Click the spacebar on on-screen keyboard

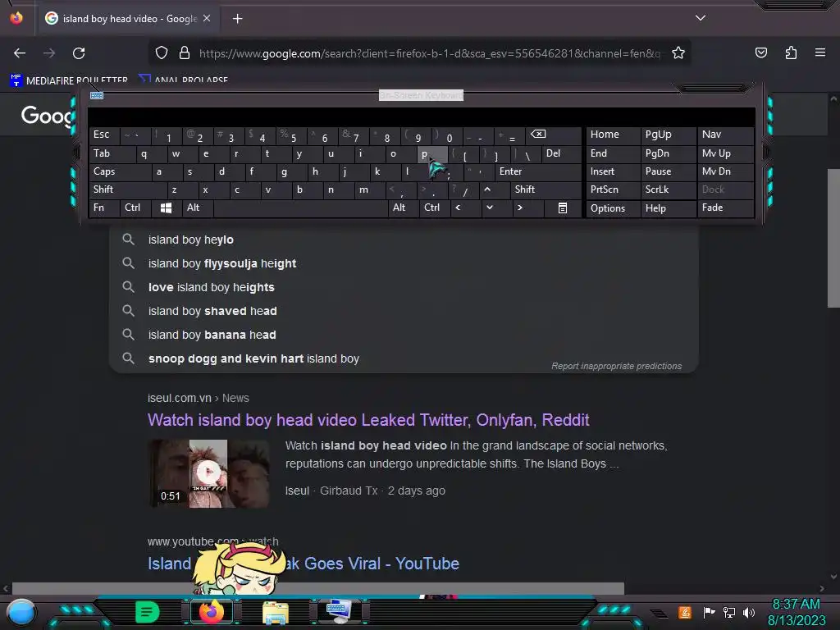click(x=300, y=208)
